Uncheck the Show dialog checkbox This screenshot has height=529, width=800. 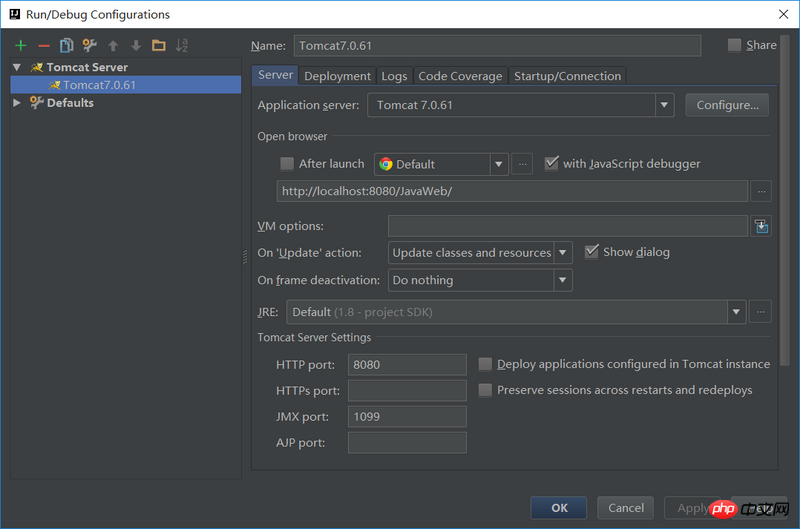coord(591,251)
